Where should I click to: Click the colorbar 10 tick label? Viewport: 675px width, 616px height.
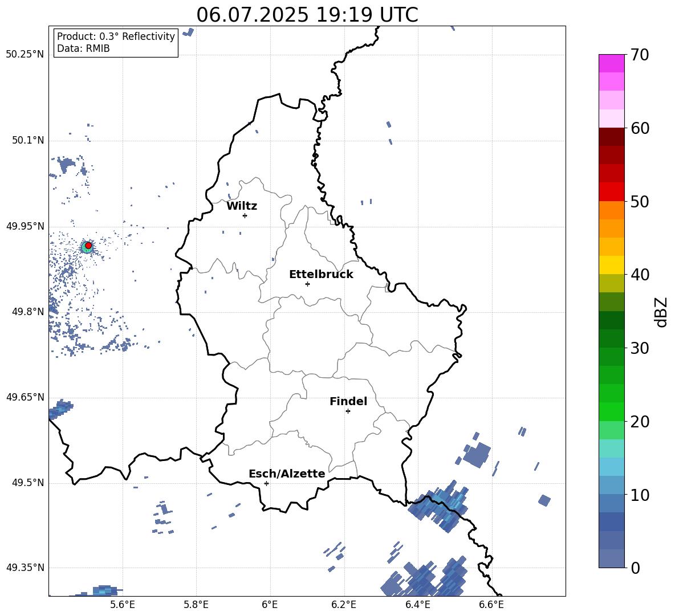(x=639, y=495)
